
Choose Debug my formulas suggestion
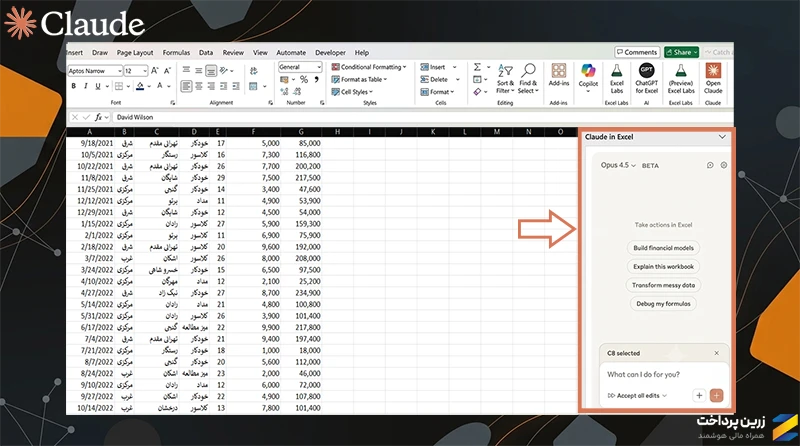[663, 304]
